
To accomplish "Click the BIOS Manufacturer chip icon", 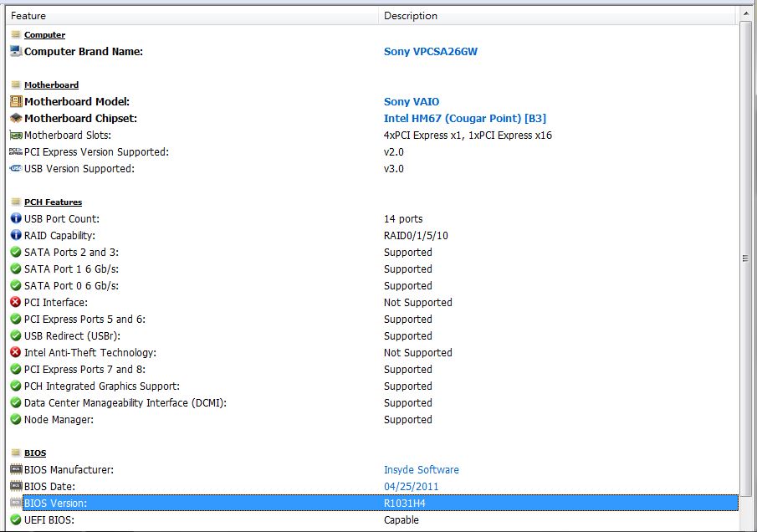I will pos(16,469).
